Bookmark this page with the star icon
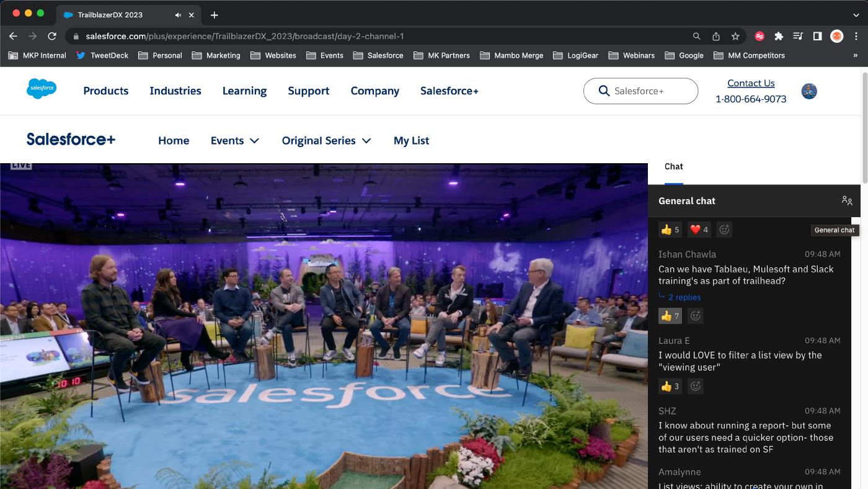This screenshot has height=489, width=868. tap(736, 36)
